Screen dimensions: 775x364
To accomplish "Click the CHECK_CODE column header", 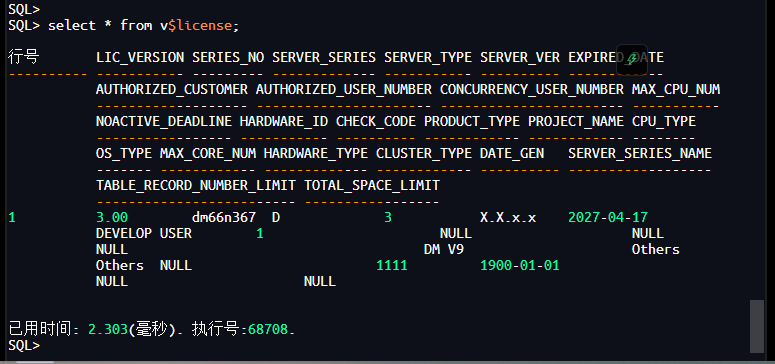I will [376, 122].
